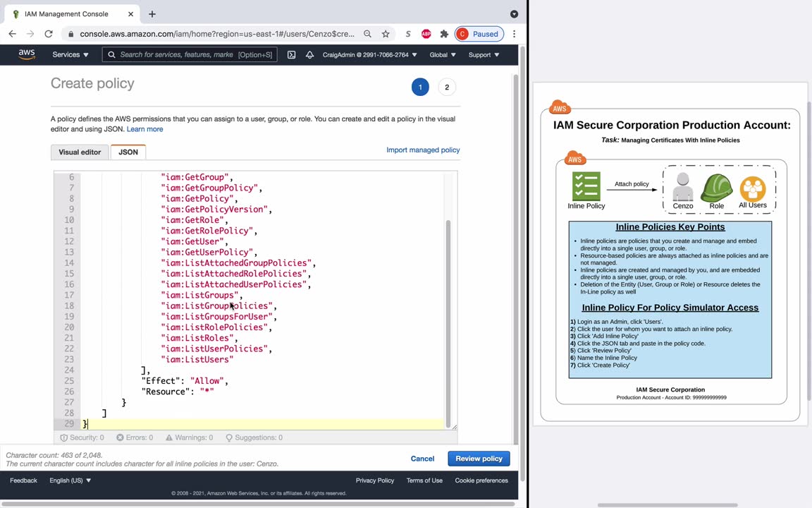Open the Support dropdown menu

pyautogui.click(x=484, y=55)
